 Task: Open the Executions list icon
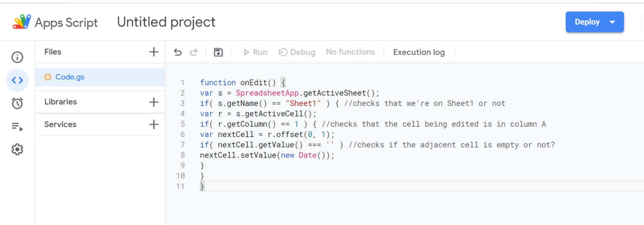(17, 126)
